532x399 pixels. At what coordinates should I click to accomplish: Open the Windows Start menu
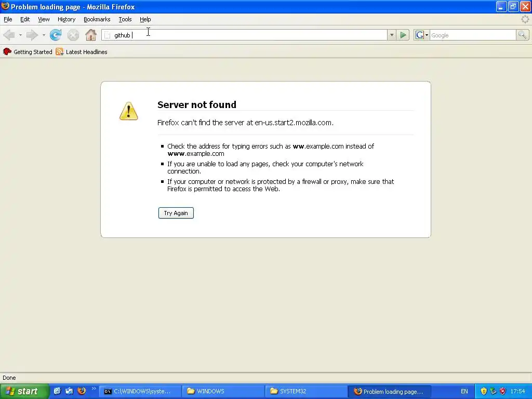click(x=24, y=391)
